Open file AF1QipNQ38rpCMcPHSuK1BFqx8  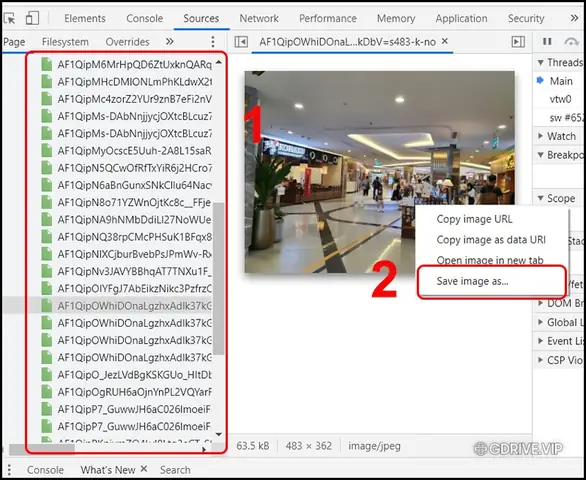[x=135, y=237]
